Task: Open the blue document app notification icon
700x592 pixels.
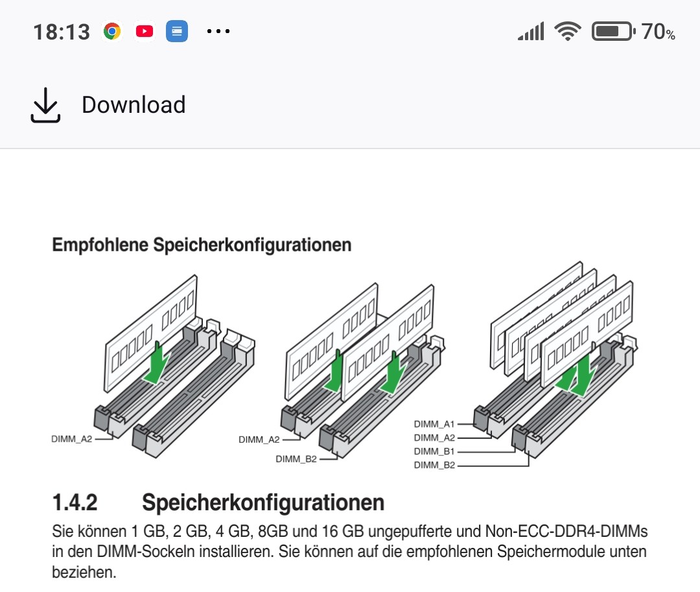Action: (177, 30)
